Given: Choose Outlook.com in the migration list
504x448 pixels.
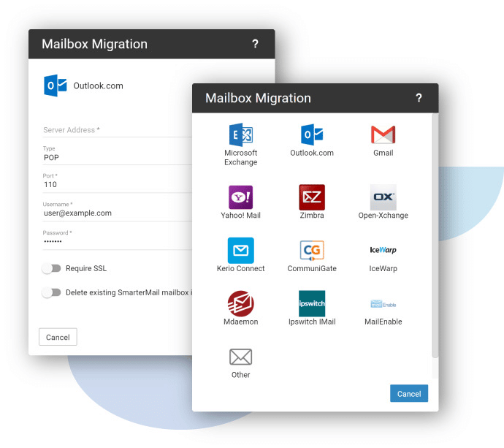Looking at the screenshot, I should coord(312,135).
